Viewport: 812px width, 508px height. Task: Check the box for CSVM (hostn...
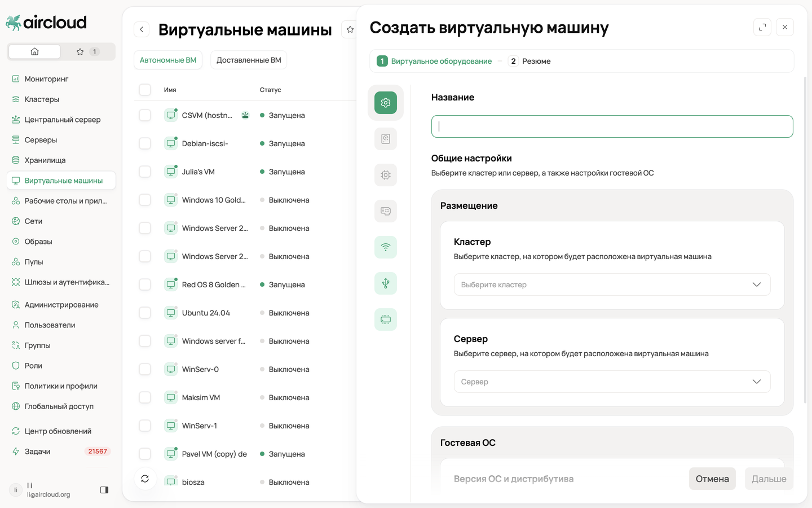145,115
